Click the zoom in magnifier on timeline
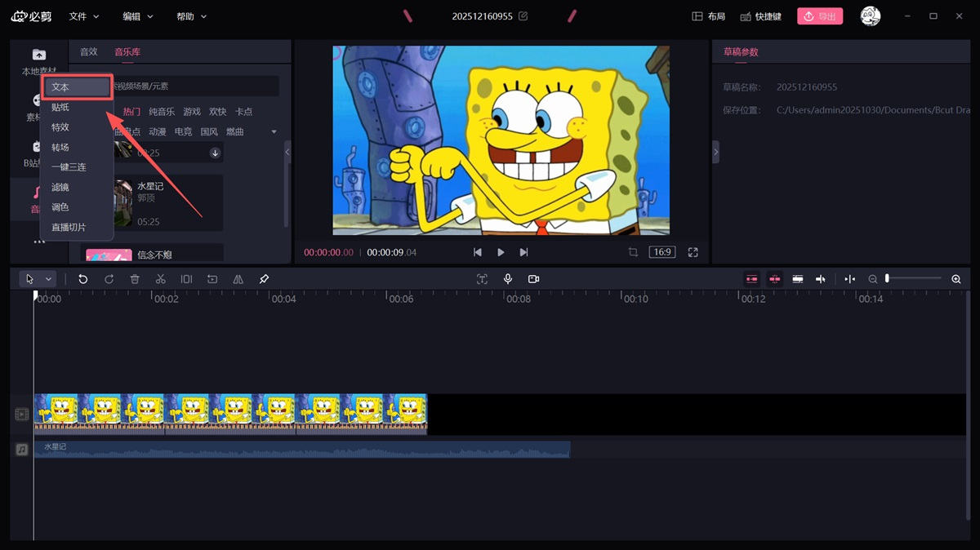The image size is (980, 550). point(956,279)
